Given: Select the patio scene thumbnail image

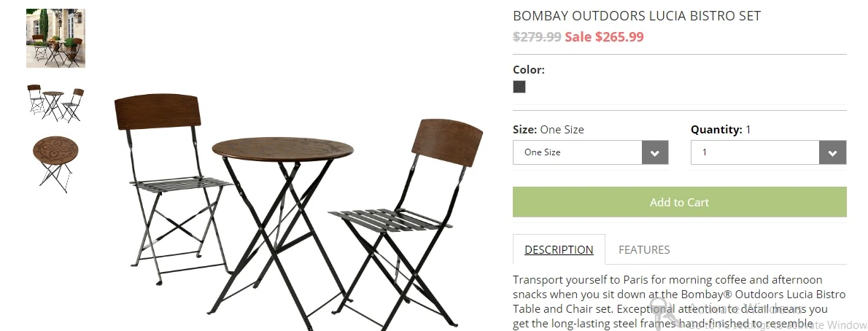Looking at the screenshot, I should click(x=55, y=38).
